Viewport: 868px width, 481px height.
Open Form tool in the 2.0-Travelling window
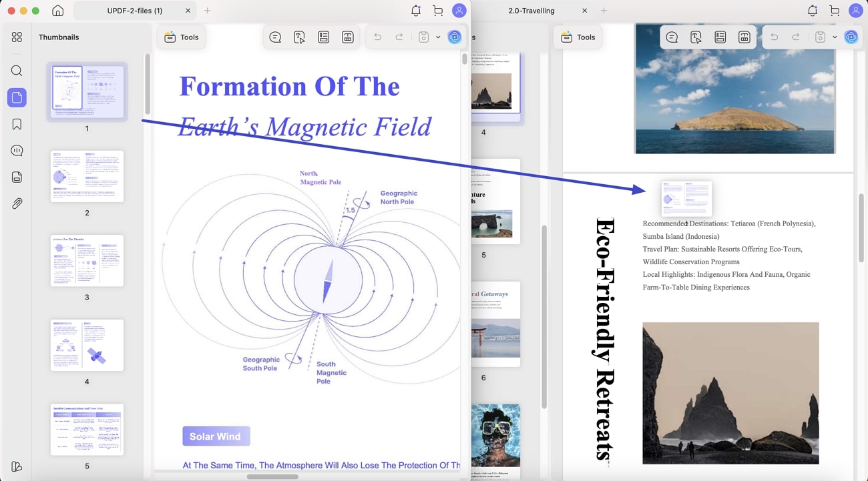720,37
